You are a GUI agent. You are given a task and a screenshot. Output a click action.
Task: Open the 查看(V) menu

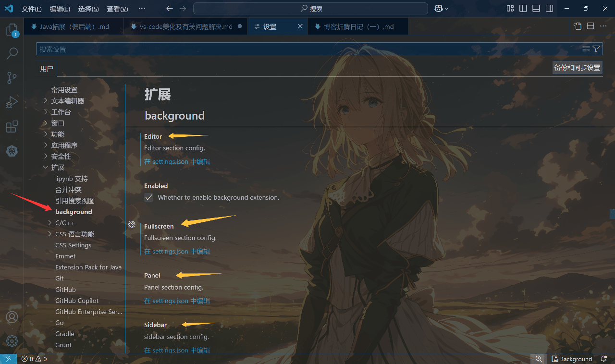pyautogui.click(x=117, y=9)
